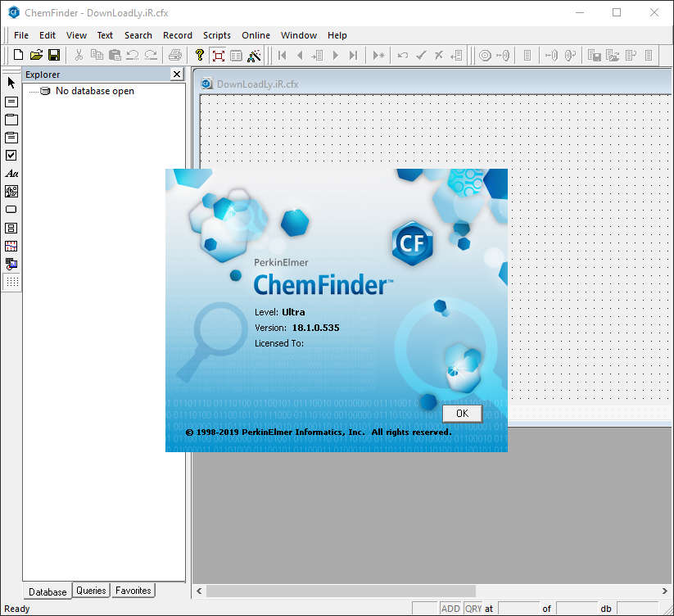Select the 'No database open' tree node

click(94, 91)
